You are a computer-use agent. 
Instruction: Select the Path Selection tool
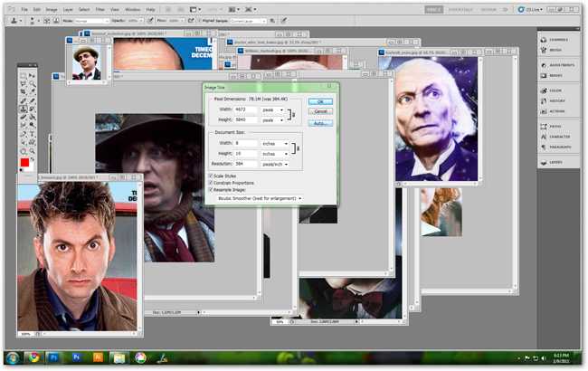pyautogui.click(x=24, y=142)
